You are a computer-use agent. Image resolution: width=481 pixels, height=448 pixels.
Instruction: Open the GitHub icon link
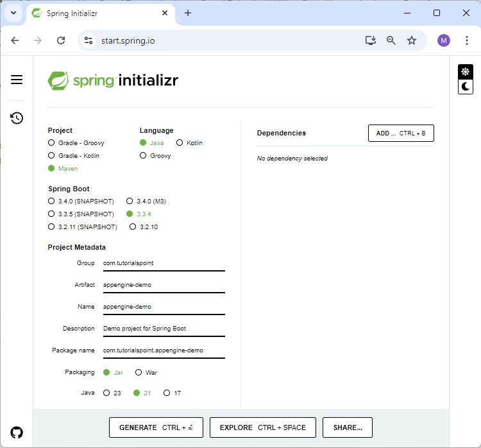pyautogui.click(x=17, y=433)
